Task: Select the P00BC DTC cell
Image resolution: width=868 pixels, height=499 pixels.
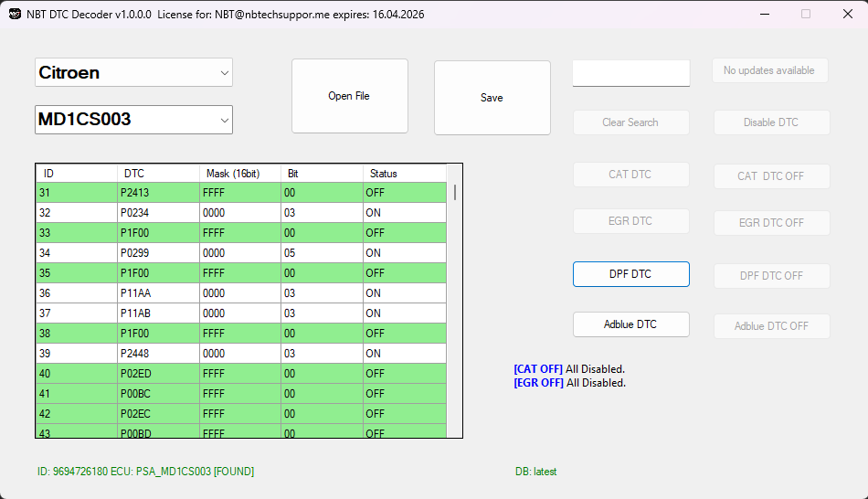Action: click(158, 394)
